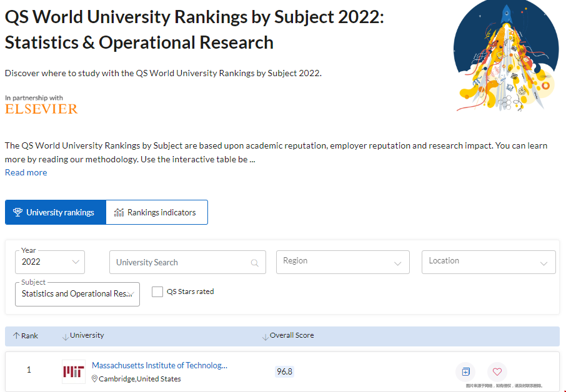Click the Elsevier partner logo
The width and height of the screenshot is (566, 392).
tap(41, 109)
